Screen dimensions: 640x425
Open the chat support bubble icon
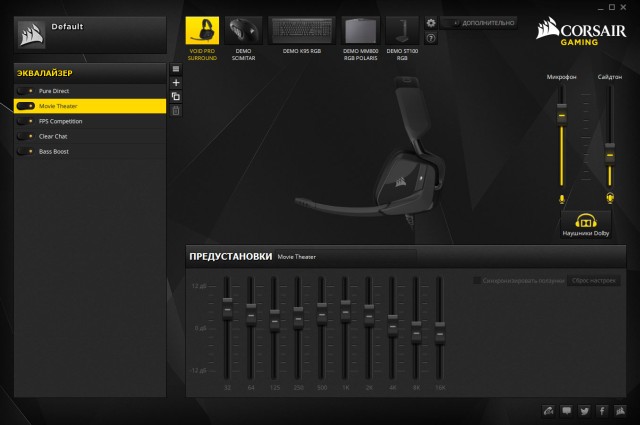[567, 411]
